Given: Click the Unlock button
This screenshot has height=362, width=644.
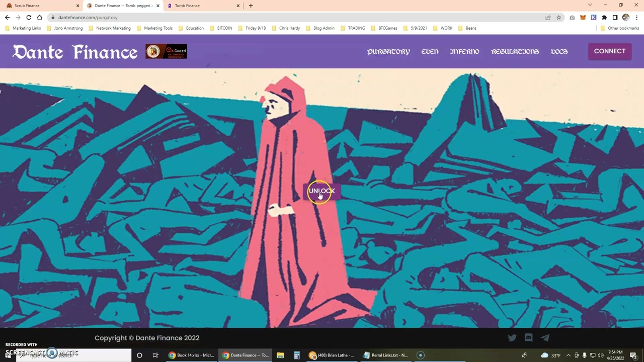Looking at the screenshot, I should pyautogui.click(x=321, y=191).
